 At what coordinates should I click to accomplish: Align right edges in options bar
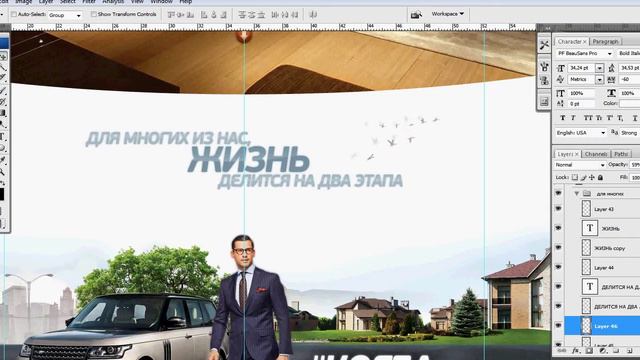click(x=223, y=15)
